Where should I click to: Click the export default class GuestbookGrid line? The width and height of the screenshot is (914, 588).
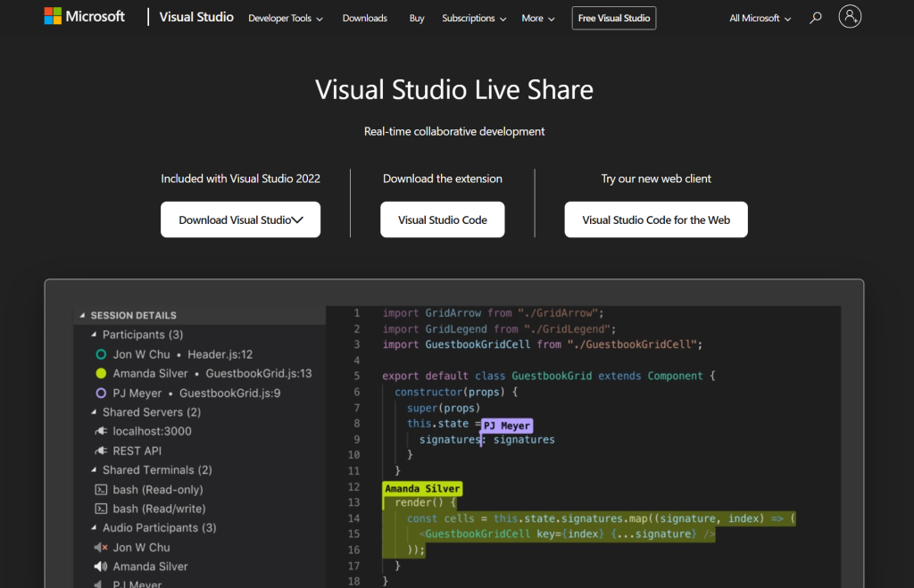549,376
